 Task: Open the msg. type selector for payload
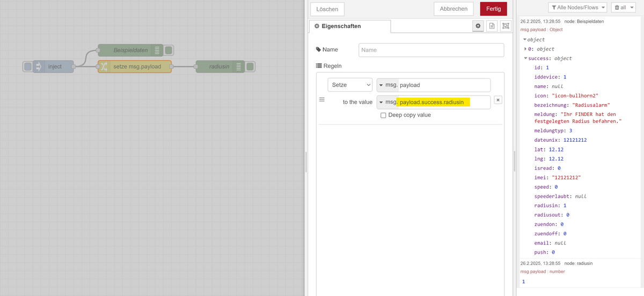coord(387,85)
